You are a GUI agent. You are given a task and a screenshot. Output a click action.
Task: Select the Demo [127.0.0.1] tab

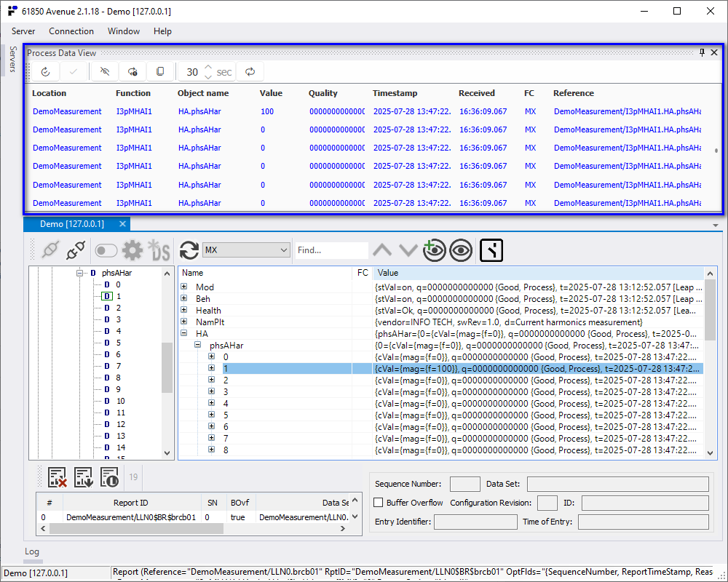tap(71, 224)
